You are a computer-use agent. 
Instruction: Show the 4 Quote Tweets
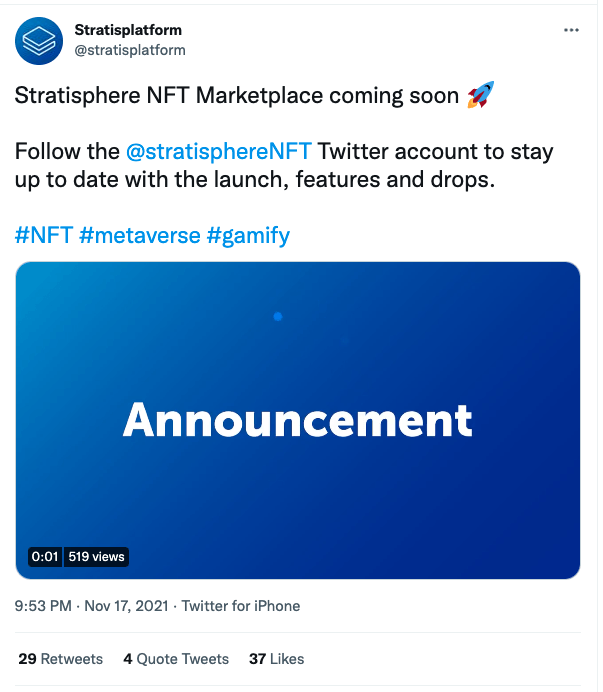(x=176, y=659)
